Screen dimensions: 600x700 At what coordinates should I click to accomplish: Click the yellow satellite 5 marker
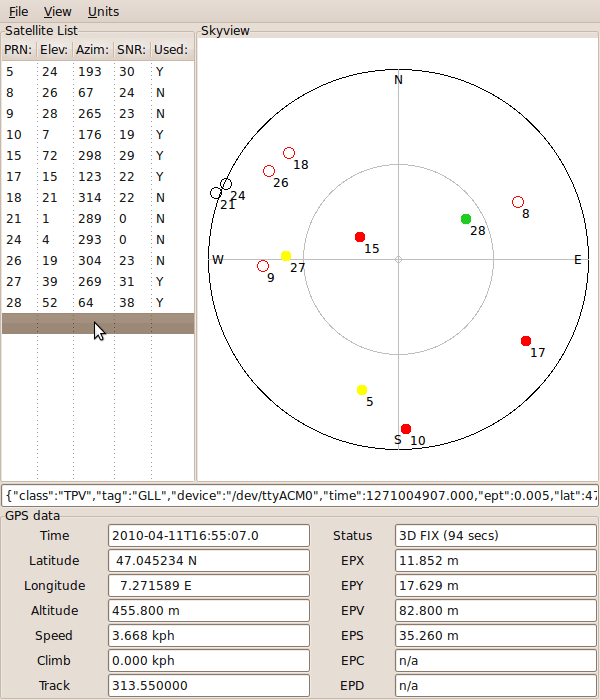[x=362, y=390]
